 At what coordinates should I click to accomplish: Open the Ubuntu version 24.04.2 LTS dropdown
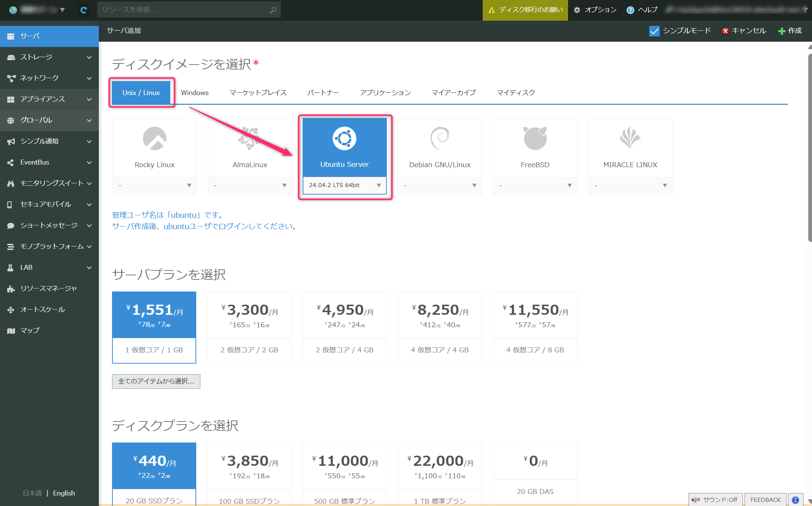click(x=344, y=185)
